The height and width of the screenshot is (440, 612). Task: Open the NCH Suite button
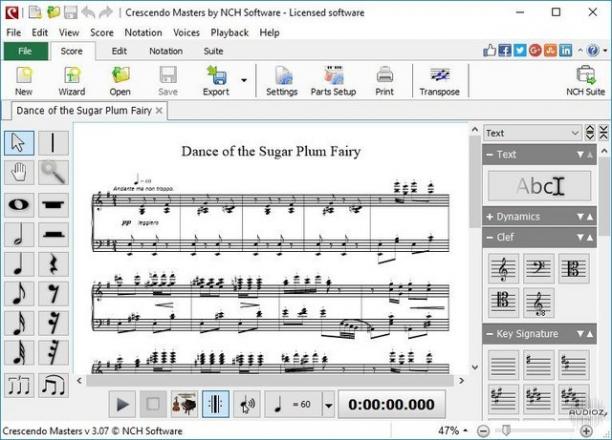pyautogui.click(x=585, y=81)
